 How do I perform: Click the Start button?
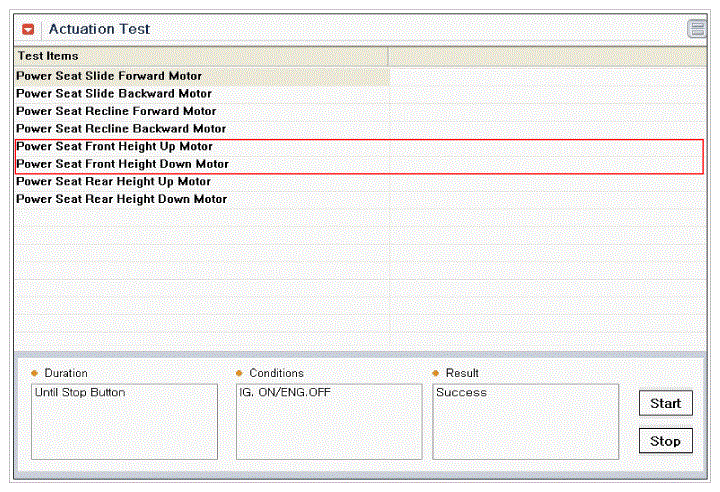coord(665,403)
